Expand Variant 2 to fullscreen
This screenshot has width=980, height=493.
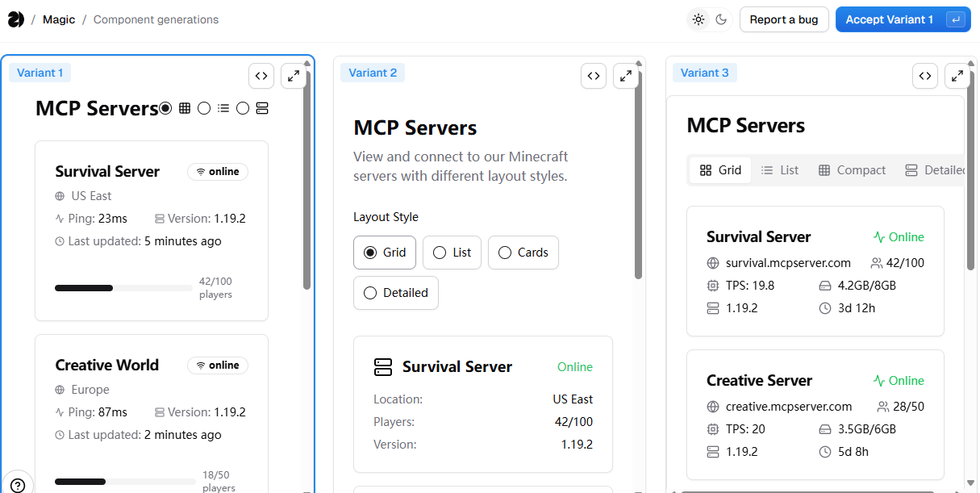pyautogui.click(x=626, y=76)
